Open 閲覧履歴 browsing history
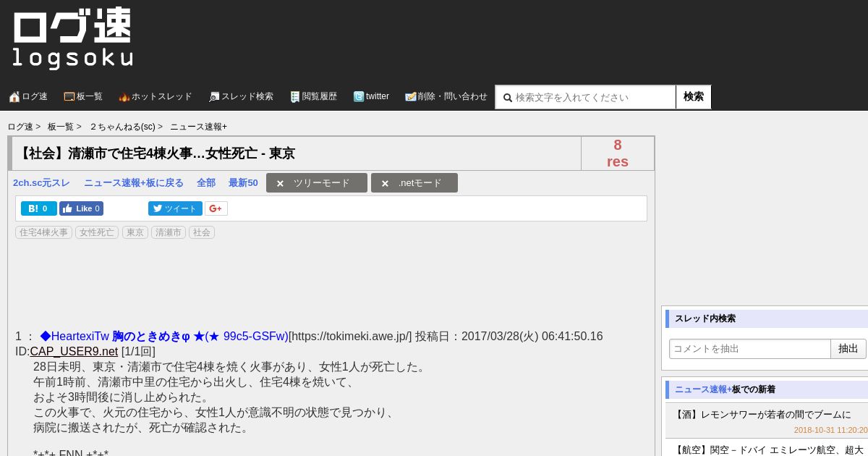 (314, 96)
